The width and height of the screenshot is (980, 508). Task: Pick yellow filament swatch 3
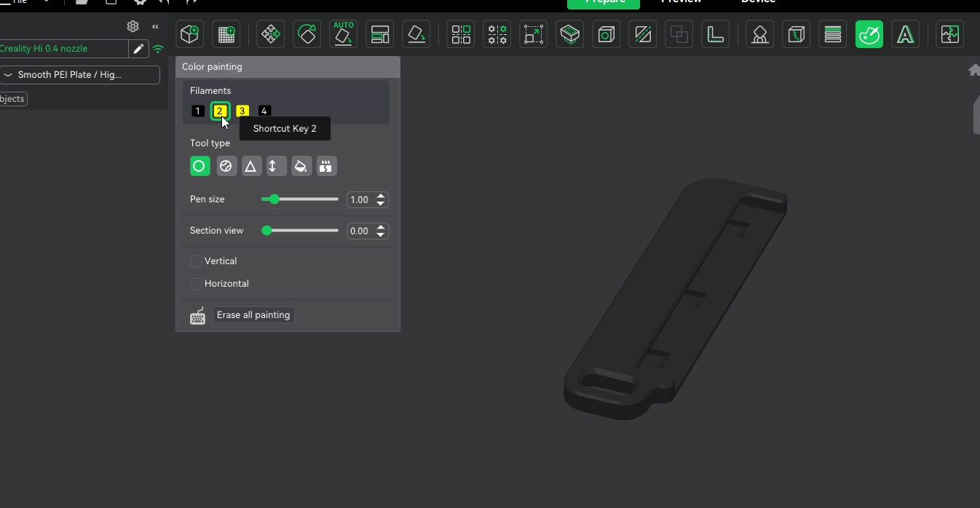(x=242, y=111)
